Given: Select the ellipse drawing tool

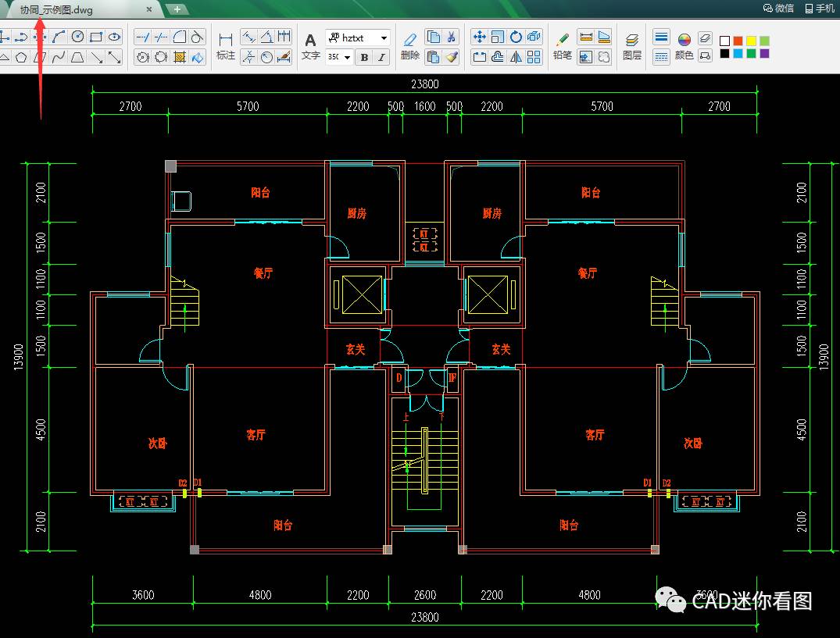Looking at the screenshot, I should pos(114,37).
